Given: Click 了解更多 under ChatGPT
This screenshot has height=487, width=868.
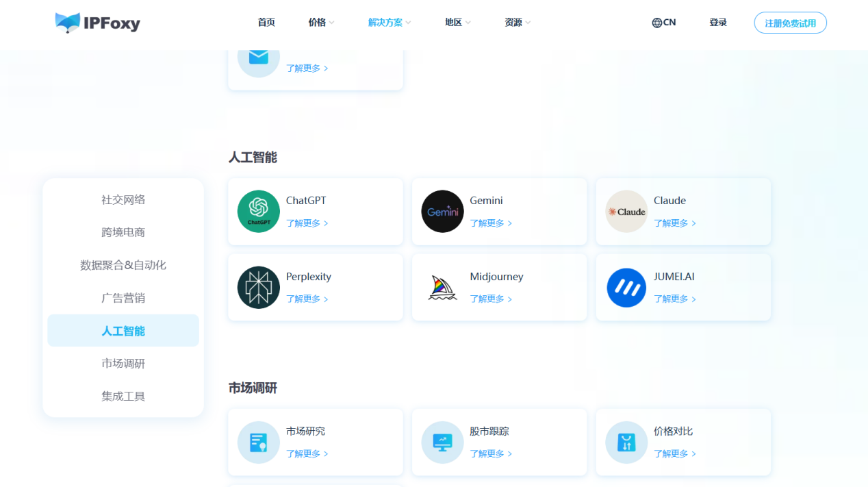Looking at the screenshot, I should click(307, 223).
